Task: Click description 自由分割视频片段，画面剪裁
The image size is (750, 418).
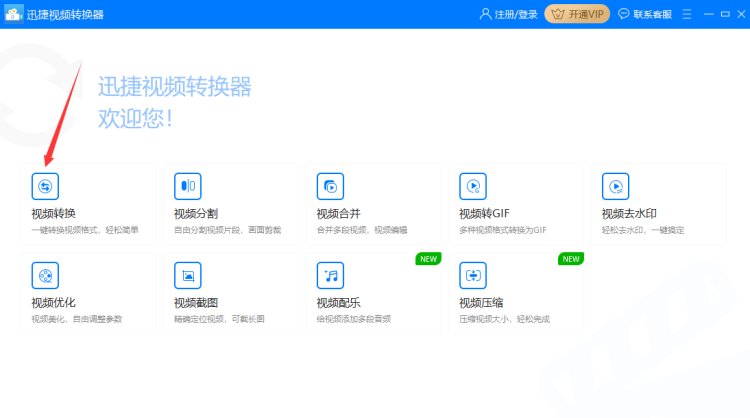Action: tap(227, 230)
